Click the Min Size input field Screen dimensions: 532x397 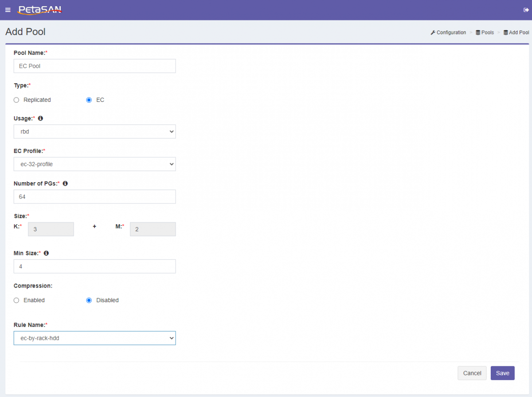pos(94,266)
